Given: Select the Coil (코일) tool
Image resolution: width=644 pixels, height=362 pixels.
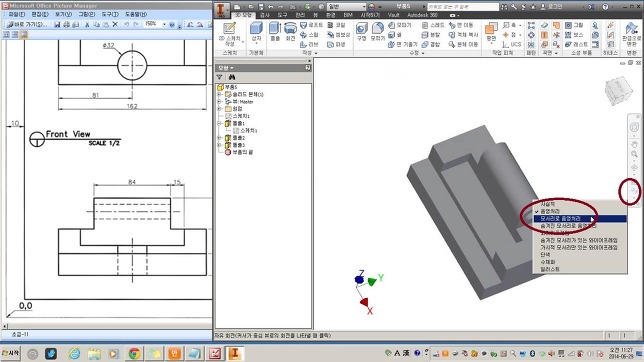Looking at the screenshot, I should point(336,25).
